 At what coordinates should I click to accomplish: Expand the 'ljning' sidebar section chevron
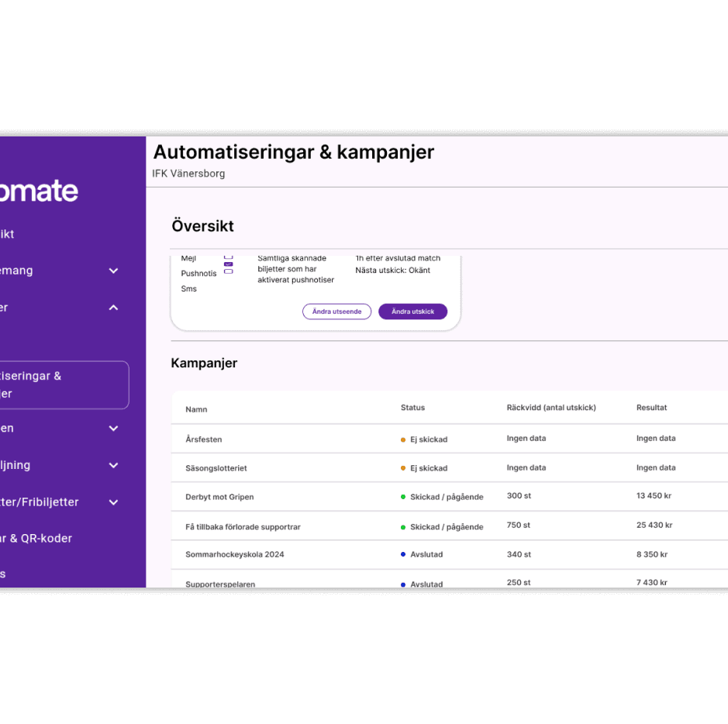click(x=113, y=465)
